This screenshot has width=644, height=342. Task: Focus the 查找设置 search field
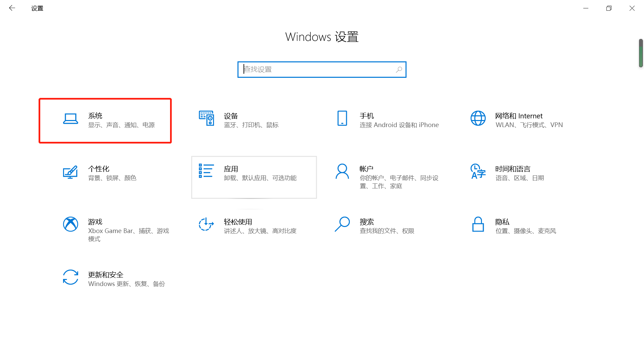coord(322,69)
